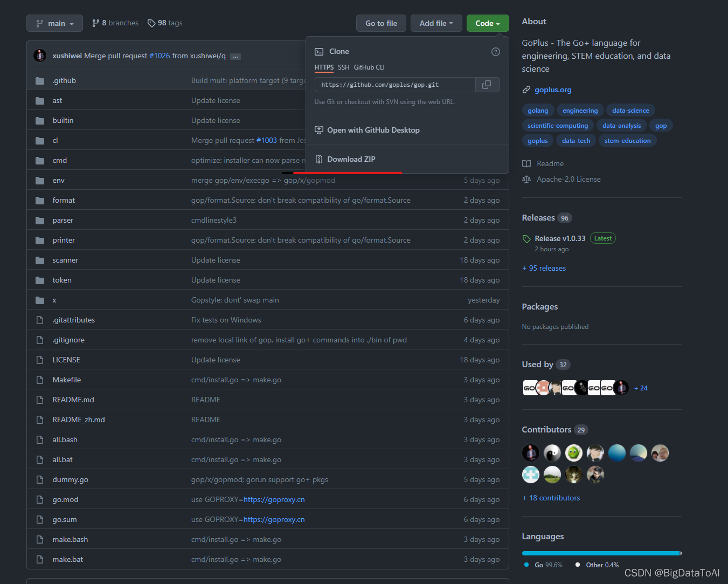Expand commit message ellipsis button
Image resolution: width=728 pixels, height=584 pixels.
(x=235, y=56)
